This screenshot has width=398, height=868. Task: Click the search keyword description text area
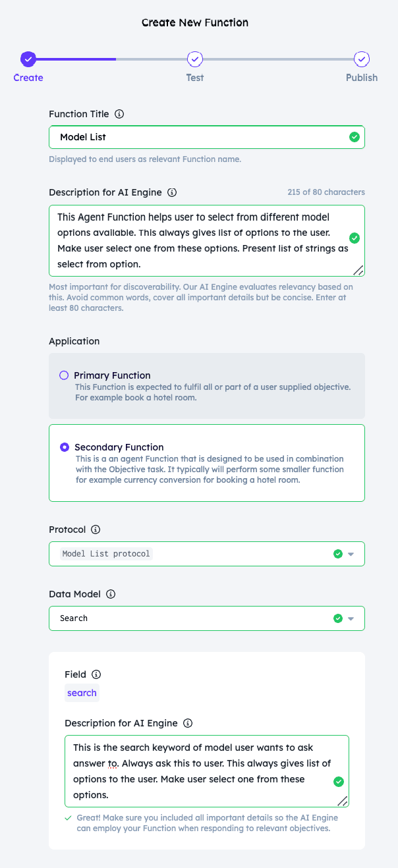tap(207, 771)
